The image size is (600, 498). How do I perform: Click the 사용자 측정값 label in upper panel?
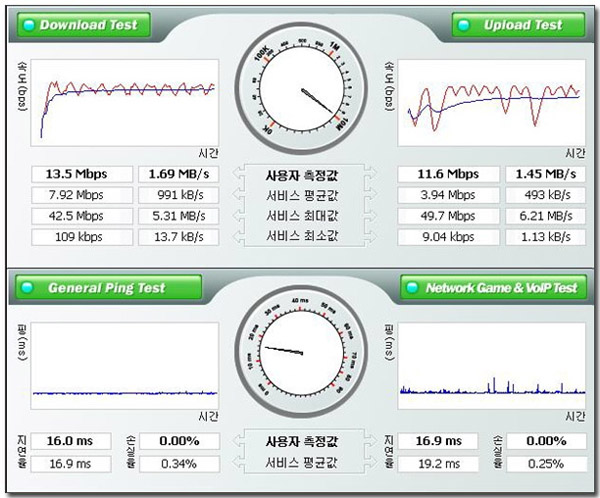(x=302, y=176)
